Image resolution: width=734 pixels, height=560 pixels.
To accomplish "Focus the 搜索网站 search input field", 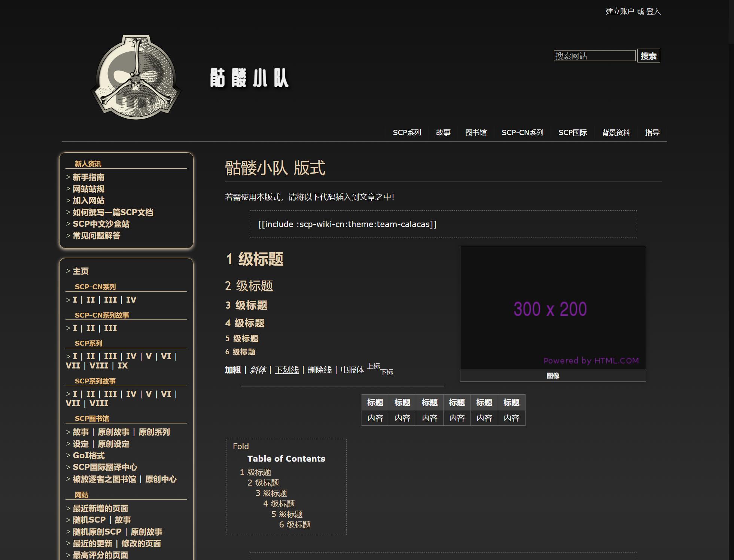I will pos(594,56).
